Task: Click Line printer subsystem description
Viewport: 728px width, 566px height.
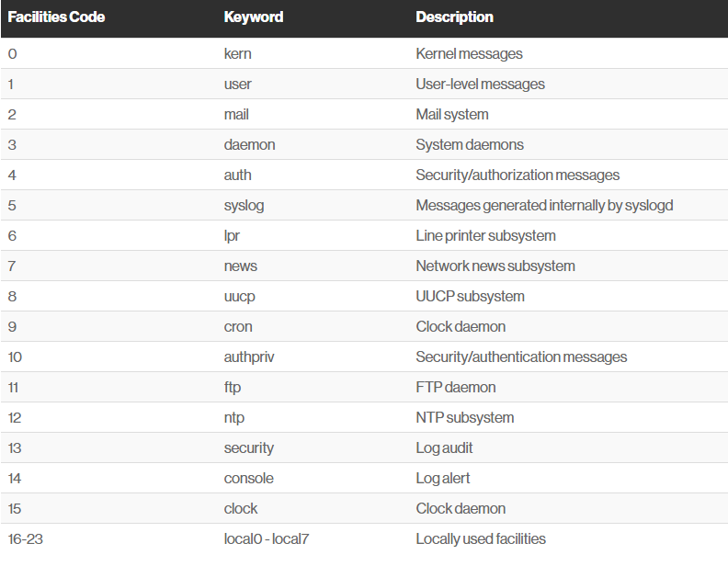Action: 485,235
